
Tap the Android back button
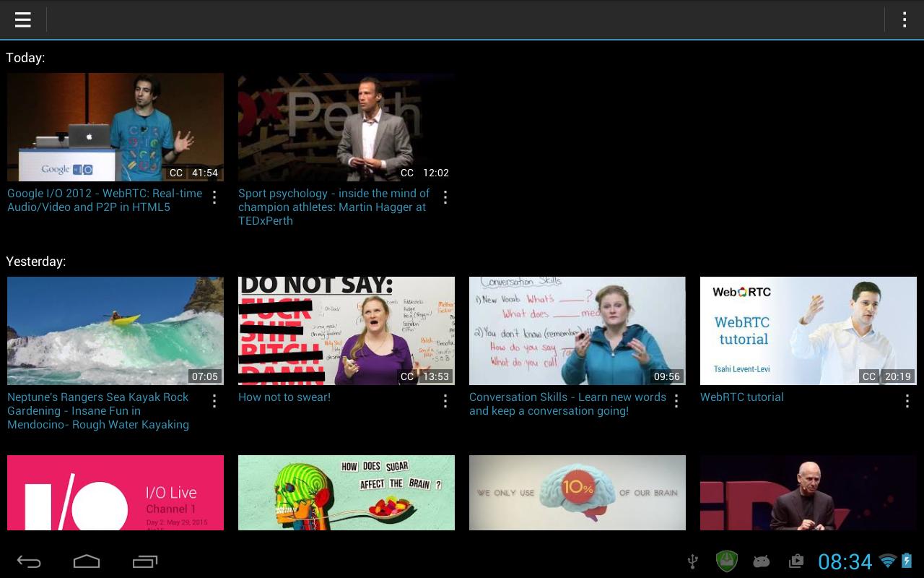coord(29,561)
